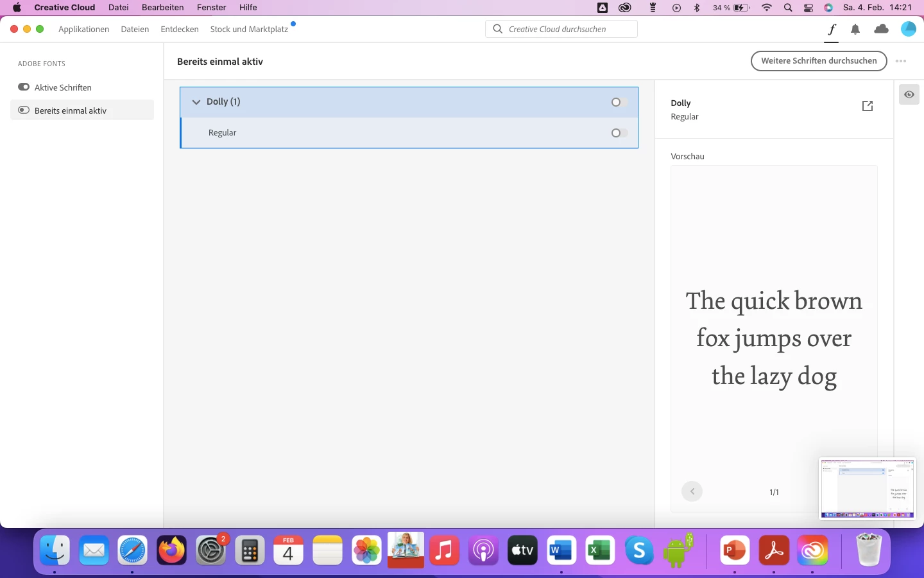
Task: Open the Creative Cloud menu bar status icon
Action: click(x=625, y=8)
